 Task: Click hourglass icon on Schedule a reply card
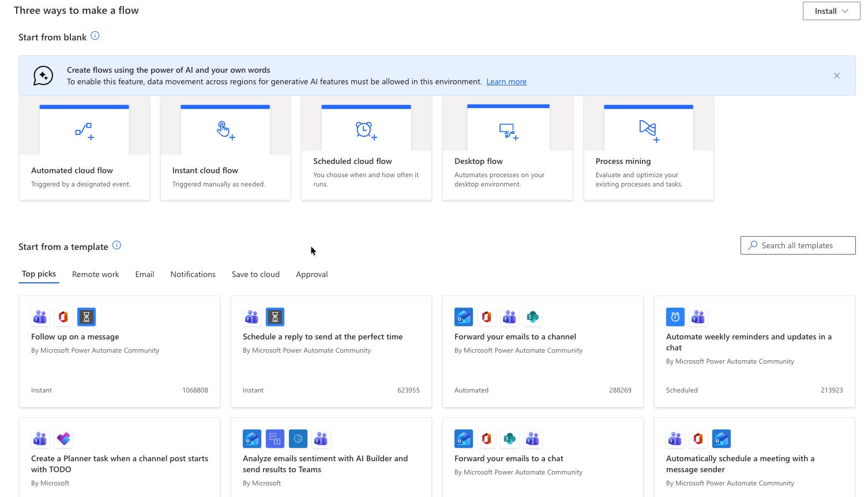point(275,317)
